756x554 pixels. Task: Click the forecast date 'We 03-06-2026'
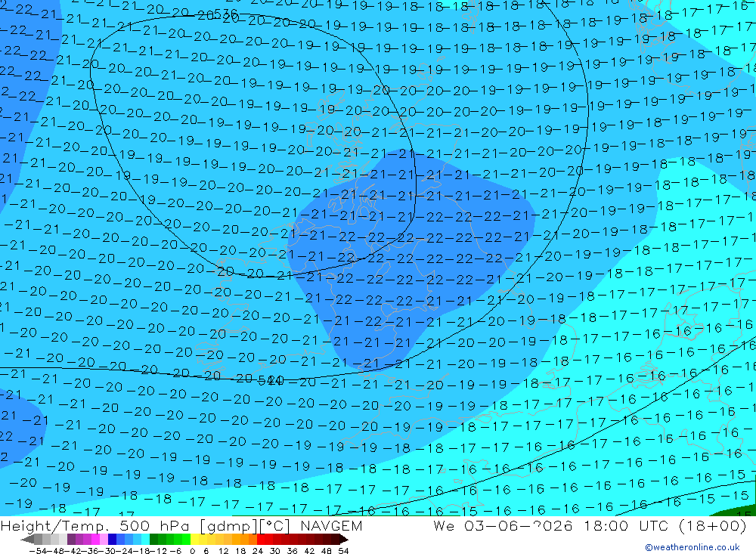click(x=503, y=525)
